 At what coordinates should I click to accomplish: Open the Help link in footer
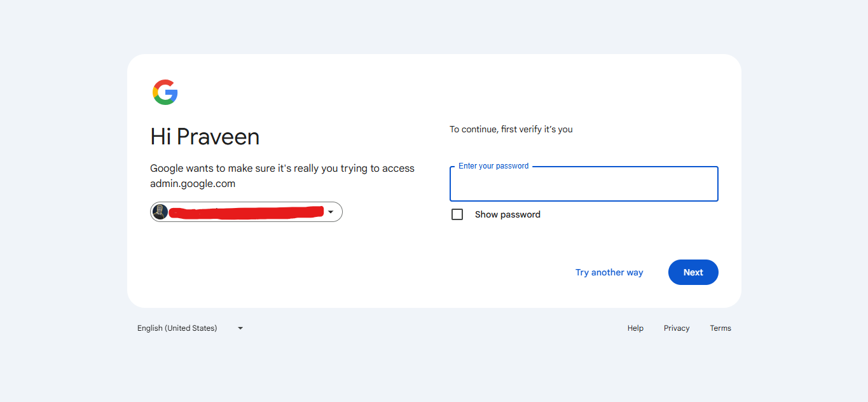point(635,328)
